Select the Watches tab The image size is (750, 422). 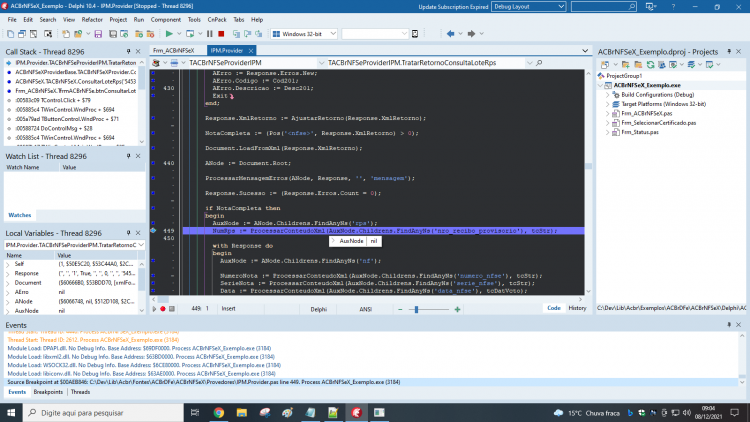pos(20,215)
